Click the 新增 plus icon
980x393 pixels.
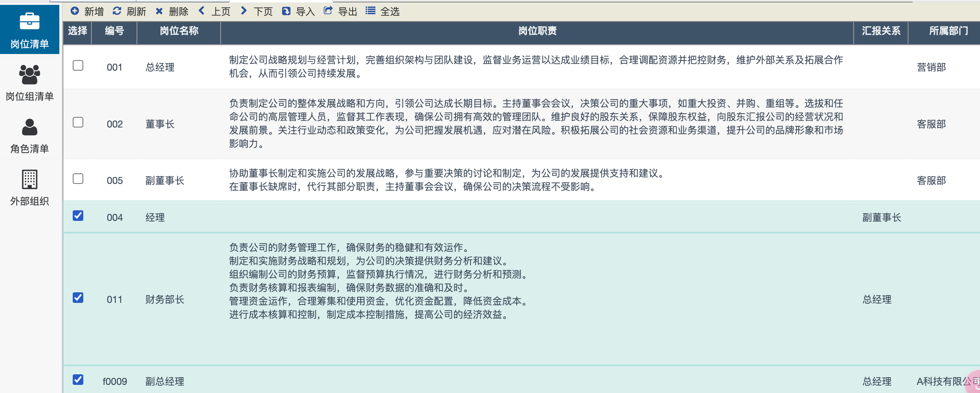75,11
